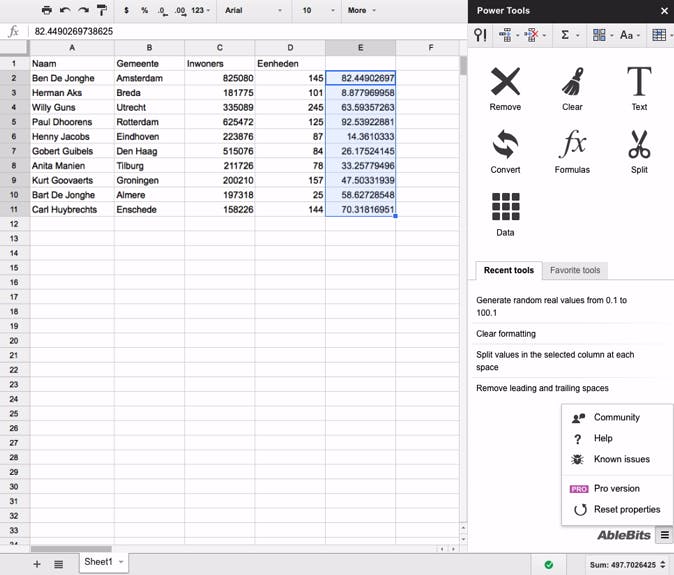
Task: Apply currency format with dollar icon
Action: [x=126, y=10]
